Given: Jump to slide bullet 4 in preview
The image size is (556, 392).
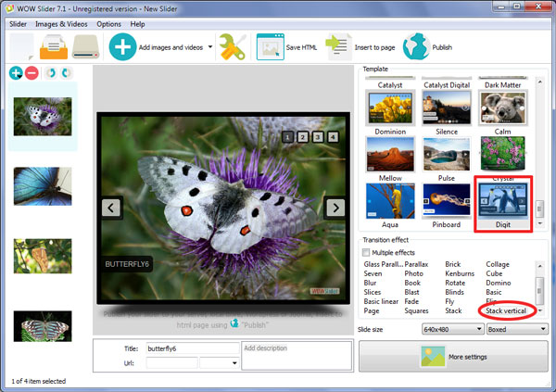Looking at the screenshot, I should (x=333, y=137).
